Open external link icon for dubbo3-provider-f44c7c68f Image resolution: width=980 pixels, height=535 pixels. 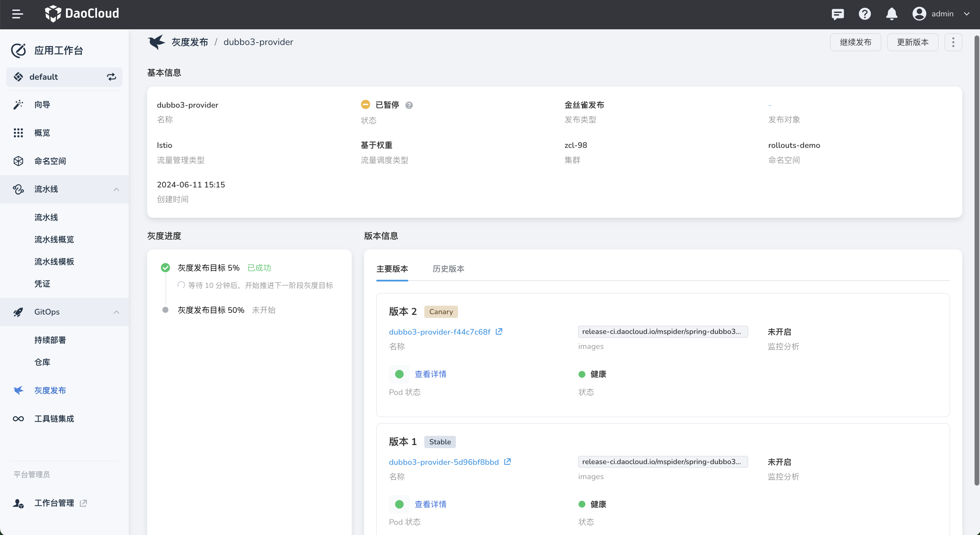[x=499, y=332]
